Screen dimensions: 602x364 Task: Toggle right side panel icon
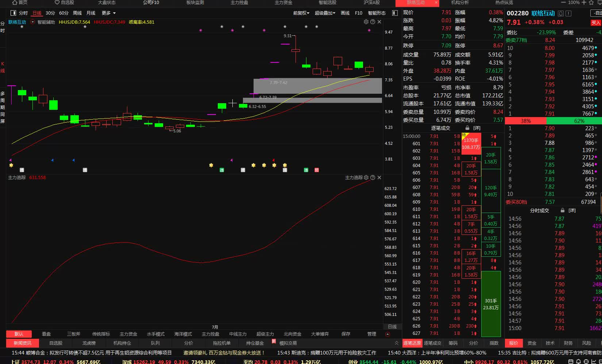[x=395, y=13]
